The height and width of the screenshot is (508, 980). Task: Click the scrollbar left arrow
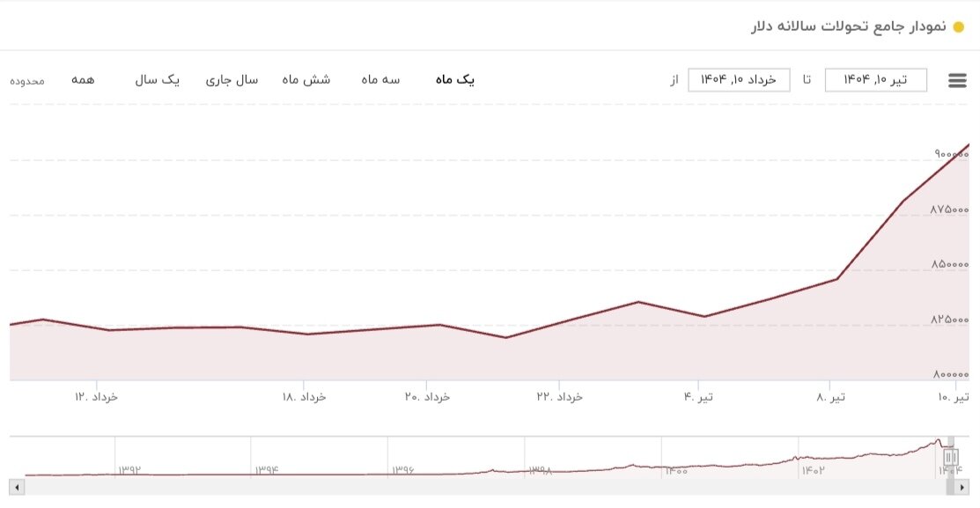pos(16,486)
